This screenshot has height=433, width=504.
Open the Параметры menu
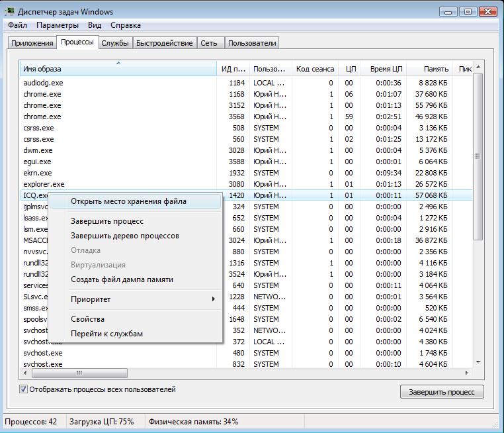tap(57, 25)
